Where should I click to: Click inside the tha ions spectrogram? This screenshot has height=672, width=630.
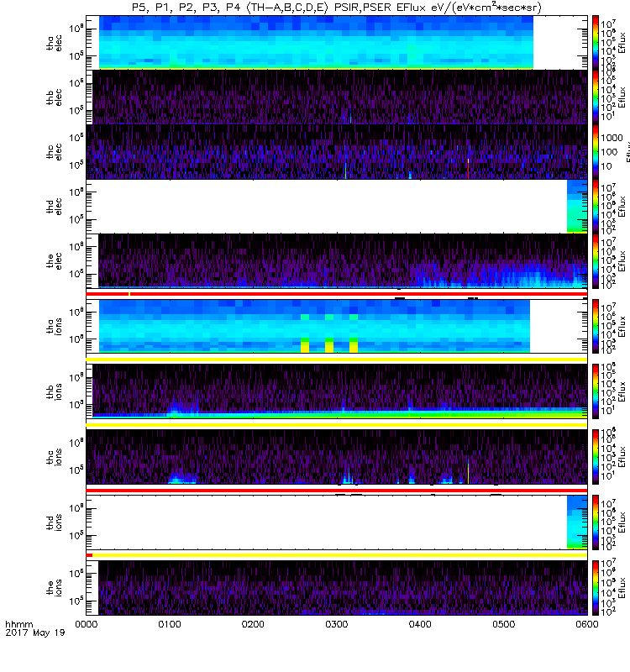[x=314, y=326]
